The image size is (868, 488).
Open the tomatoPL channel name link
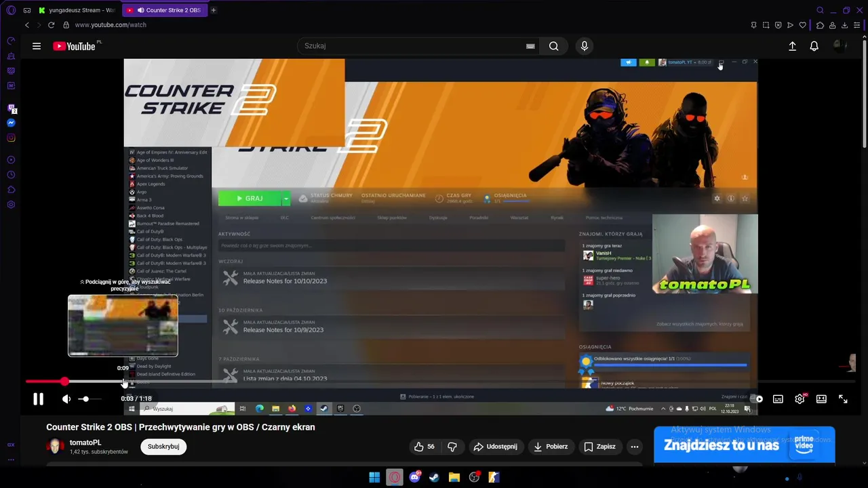85,443
